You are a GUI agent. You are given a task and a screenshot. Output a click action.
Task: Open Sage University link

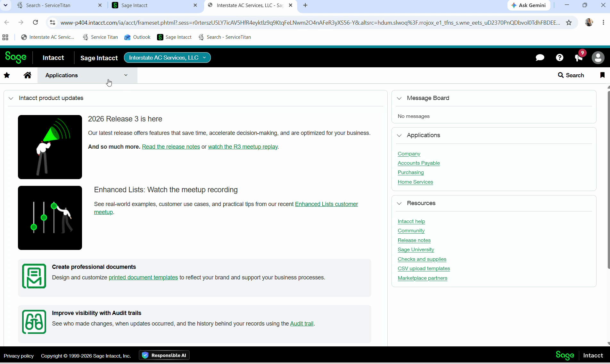(416, 250)
